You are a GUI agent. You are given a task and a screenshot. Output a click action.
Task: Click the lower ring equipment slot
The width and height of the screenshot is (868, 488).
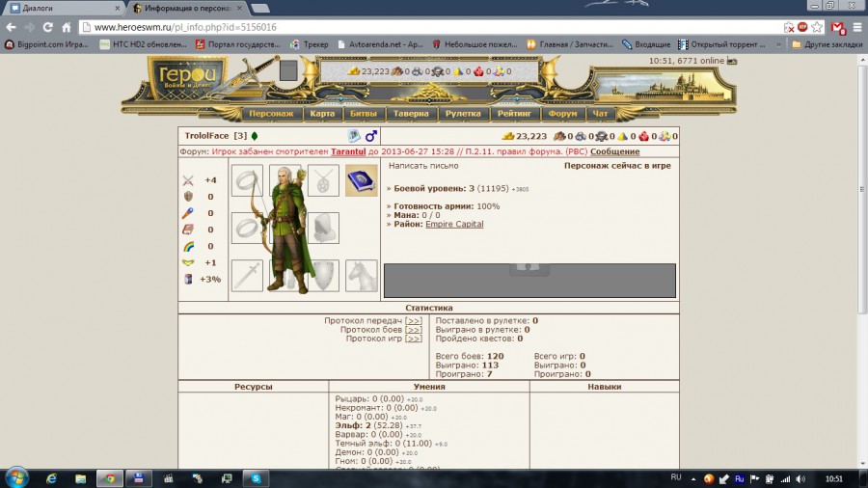pyautogui.click(x=247, y=228)
